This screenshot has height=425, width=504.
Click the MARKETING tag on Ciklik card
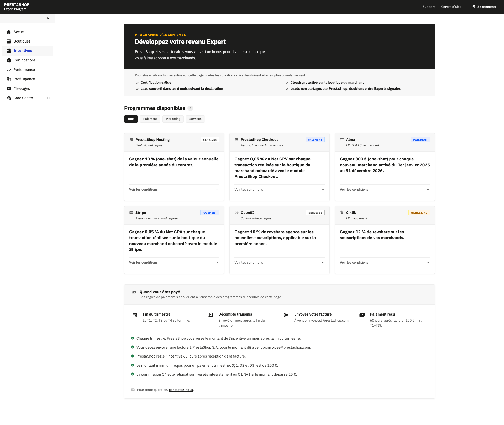click(419, 213)
